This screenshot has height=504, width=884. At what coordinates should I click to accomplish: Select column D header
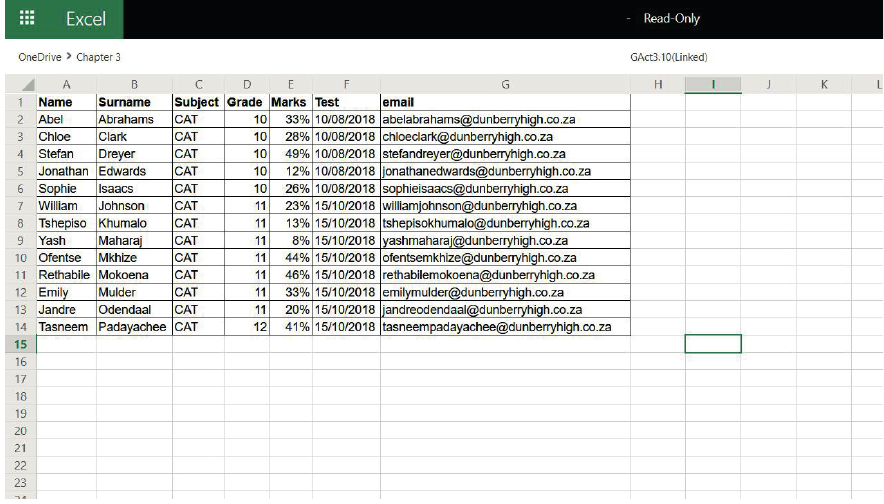pos(247,85)
